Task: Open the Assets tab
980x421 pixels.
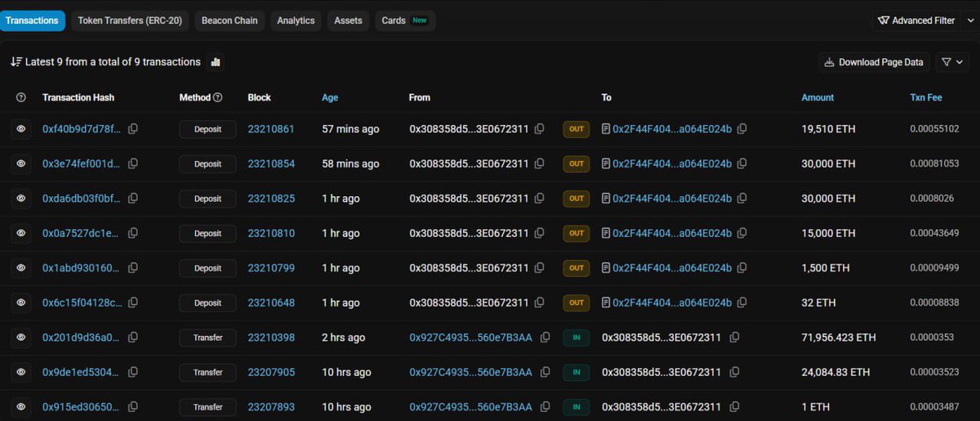Action: pyautogui.click(x=348, y=20)
